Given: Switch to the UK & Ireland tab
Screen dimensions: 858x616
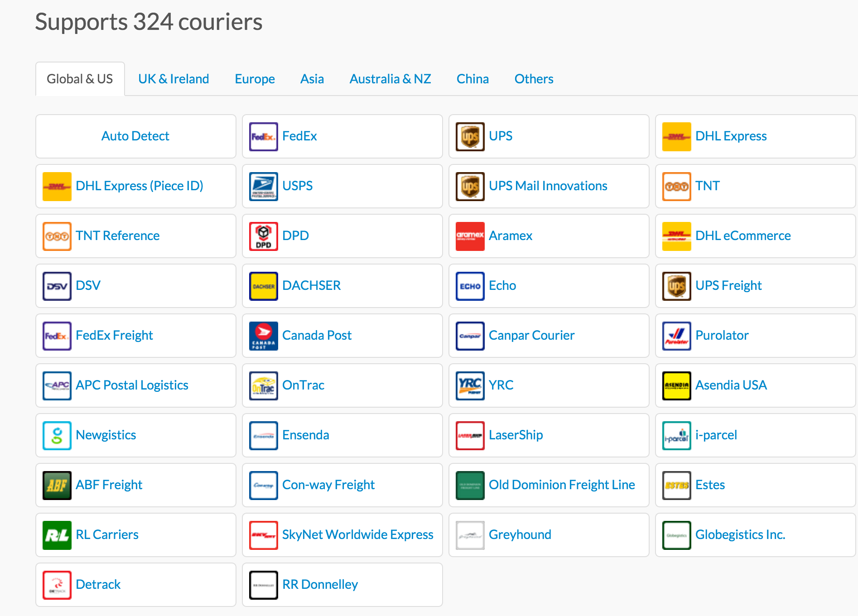Looking at the screenshot, I should pyautogui.click(x=174, y=79).
